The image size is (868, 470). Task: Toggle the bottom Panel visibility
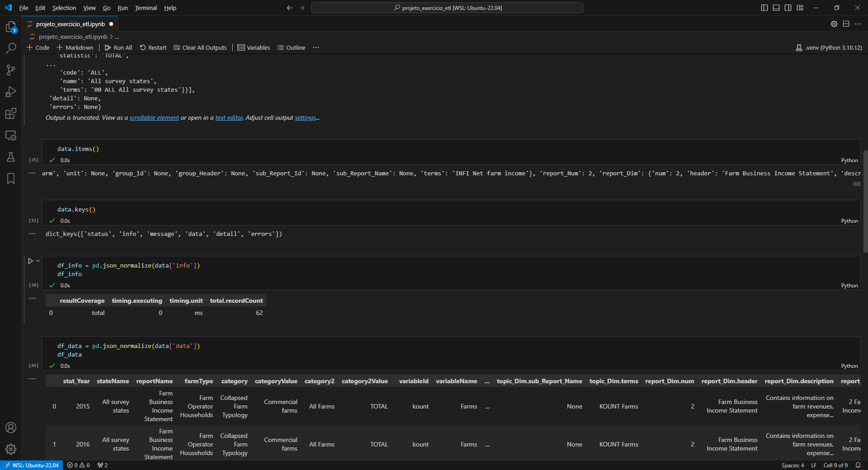point(776,8)
